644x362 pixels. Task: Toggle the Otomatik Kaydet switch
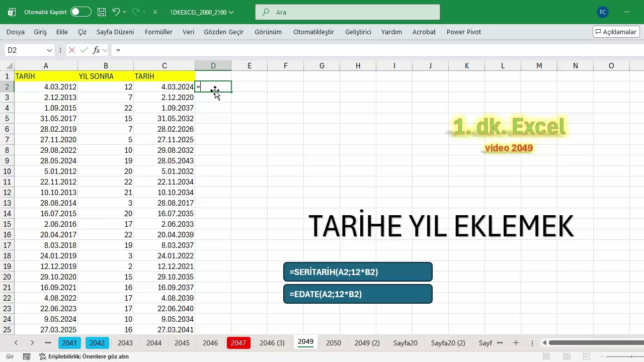(81, 12)
